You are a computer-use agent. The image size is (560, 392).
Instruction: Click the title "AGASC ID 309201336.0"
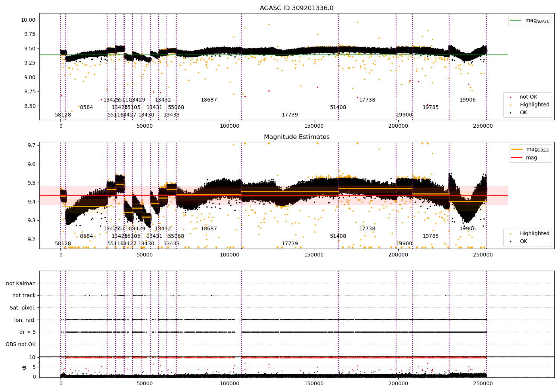[296, 8]
